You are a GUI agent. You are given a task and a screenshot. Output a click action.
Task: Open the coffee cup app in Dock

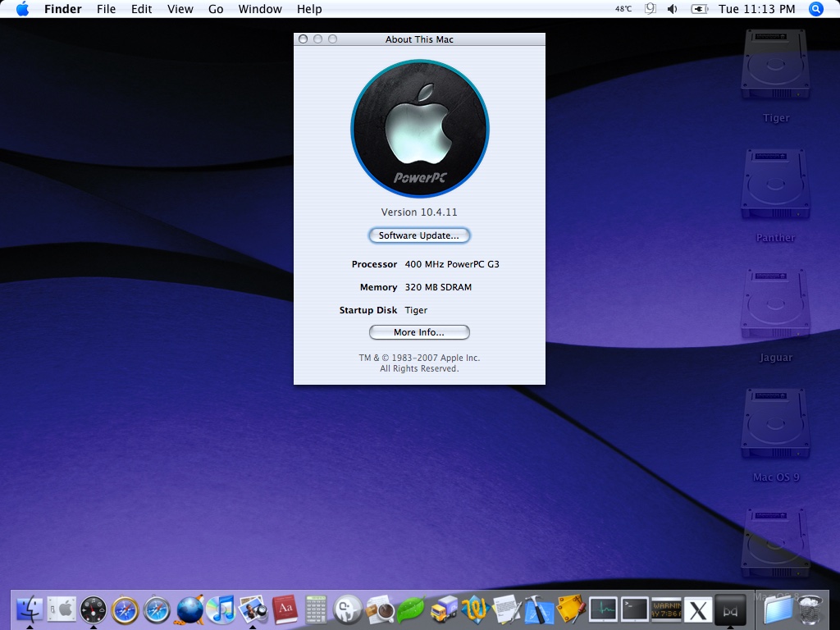tap(380, 609)
